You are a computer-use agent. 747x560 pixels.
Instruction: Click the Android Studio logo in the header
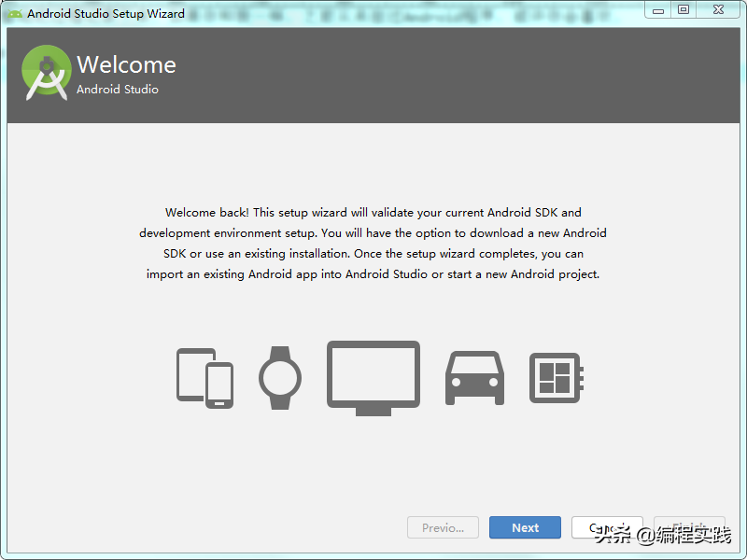coord(47,73)
